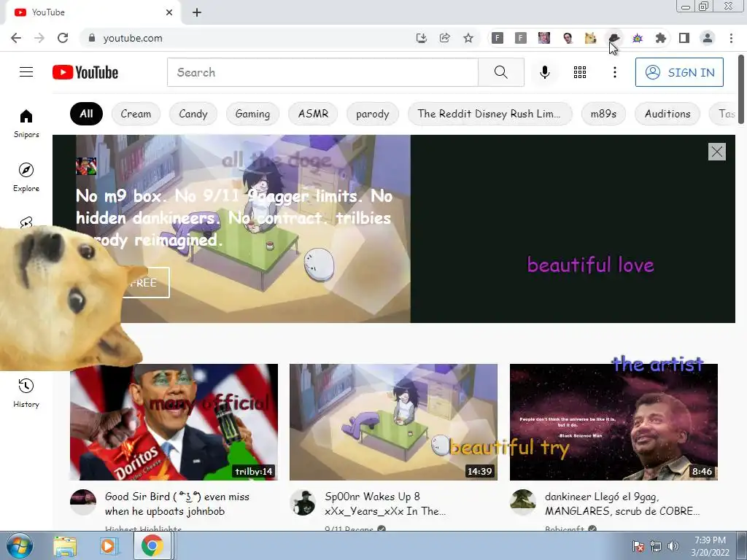The width and height of the screenshot is (747, 560).
Task: Reload the YouTube page
Action: tap(63, 38)
